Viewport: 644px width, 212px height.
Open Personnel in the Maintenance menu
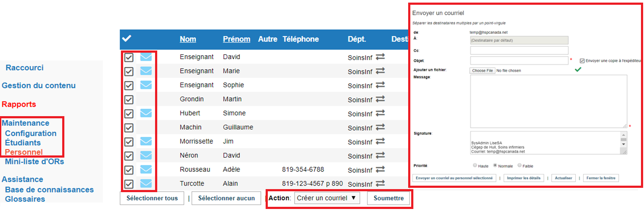point(24,152)
